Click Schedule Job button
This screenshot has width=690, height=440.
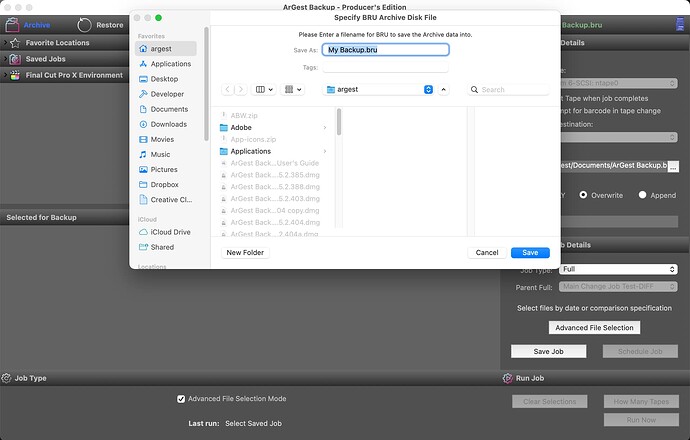coord(640,351)
